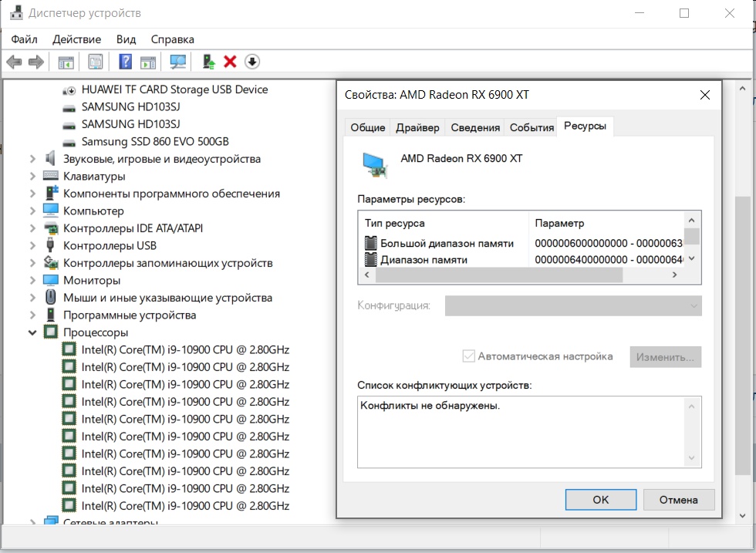
Task: Click the device tree vertical scrollbar thumb
Action: [742, 336]
